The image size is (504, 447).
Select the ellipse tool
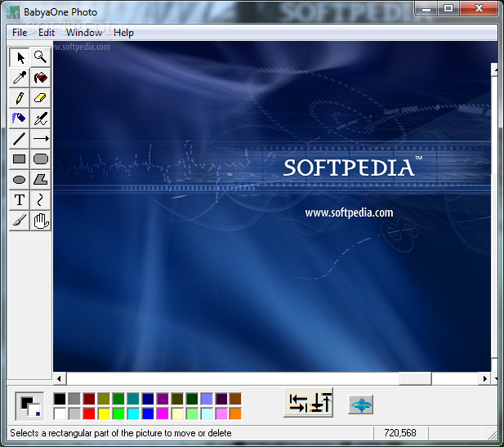20,180
